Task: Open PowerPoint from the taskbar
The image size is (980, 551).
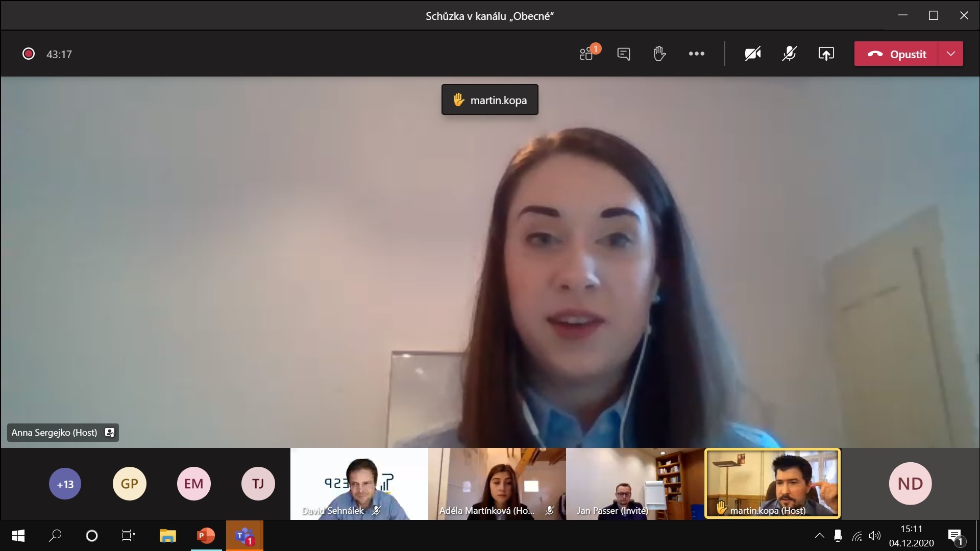Action: tap(206, 536)
